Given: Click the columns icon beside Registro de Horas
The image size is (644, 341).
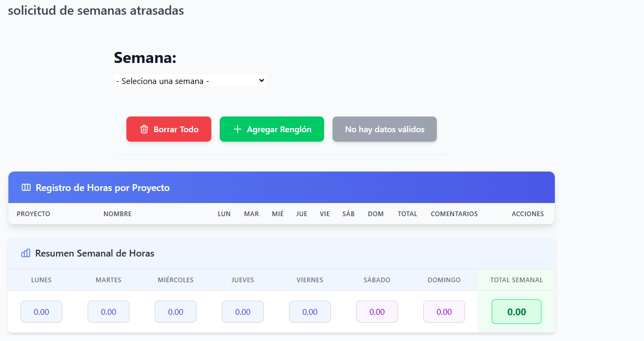Looking at the screenshot, I should pos(26,188).
